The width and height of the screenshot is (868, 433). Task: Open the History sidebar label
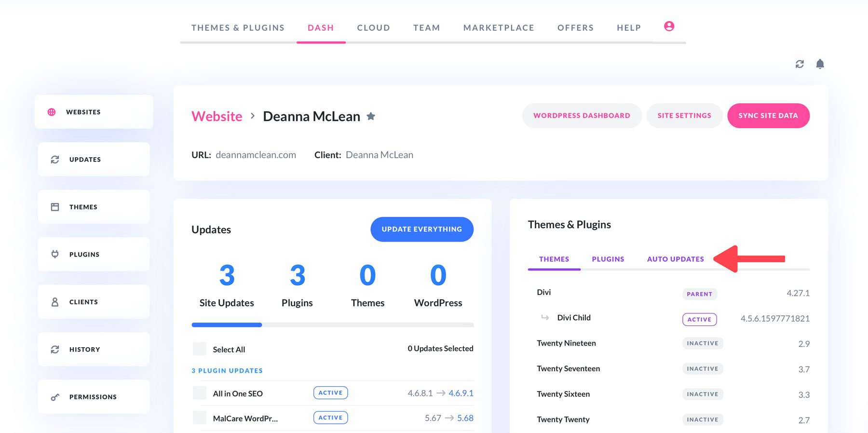click(x=84, y=350)
